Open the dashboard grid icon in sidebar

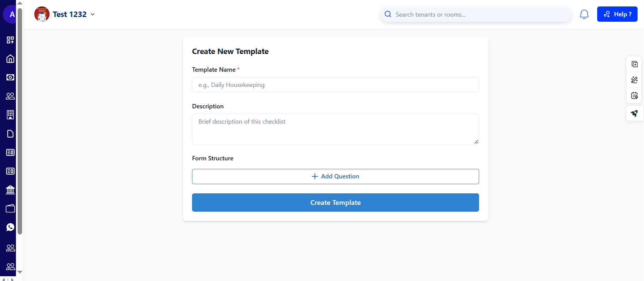pos(10,40)
